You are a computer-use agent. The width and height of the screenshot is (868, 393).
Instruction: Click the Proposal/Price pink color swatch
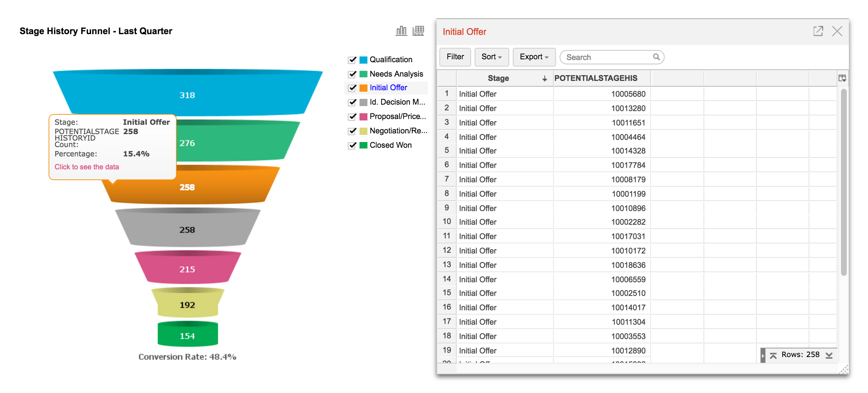[x=363, y=116]
